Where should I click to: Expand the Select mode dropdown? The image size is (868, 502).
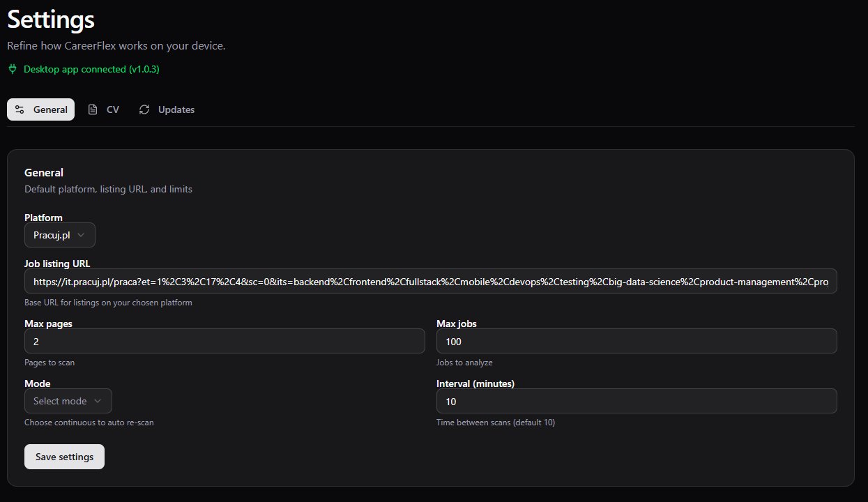tap(68, 401)
